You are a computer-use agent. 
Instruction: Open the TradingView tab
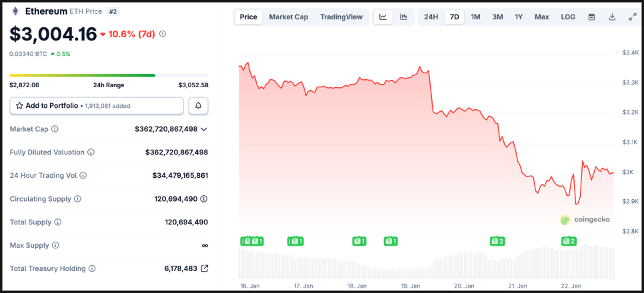341,17
